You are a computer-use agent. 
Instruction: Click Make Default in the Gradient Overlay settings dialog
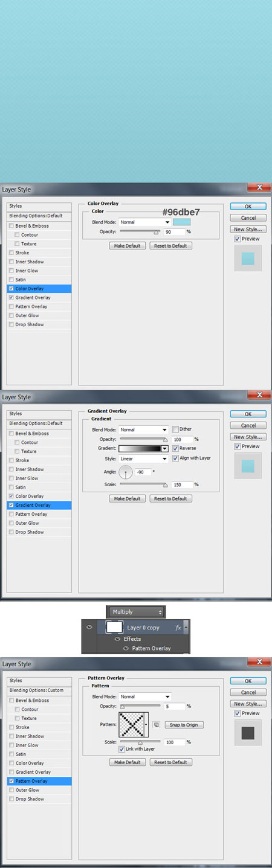click(x=128, y=499)
